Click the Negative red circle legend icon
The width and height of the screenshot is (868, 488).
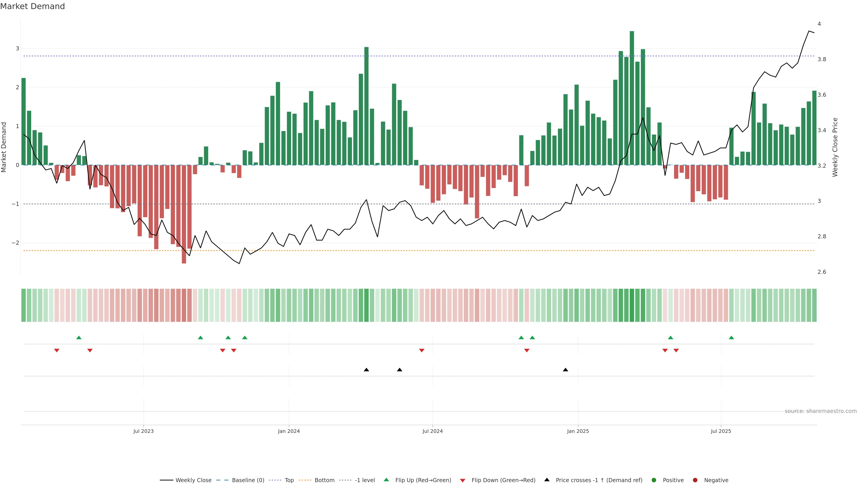[695, 480]
